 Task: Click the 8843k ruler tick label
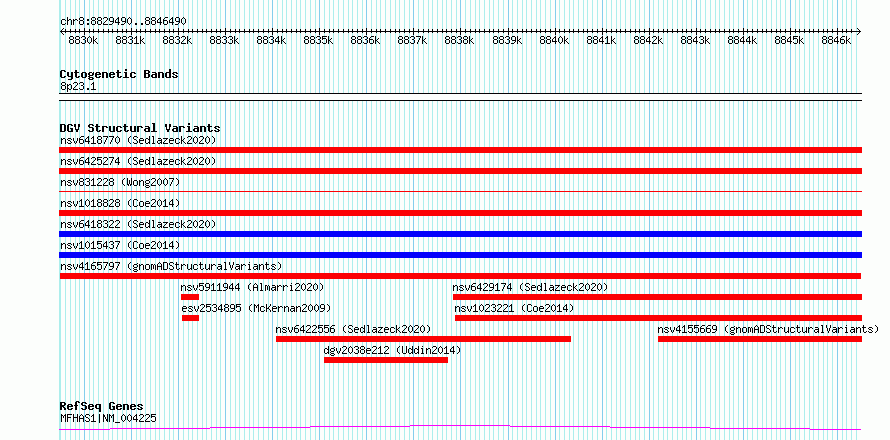[x=695, y=41]
